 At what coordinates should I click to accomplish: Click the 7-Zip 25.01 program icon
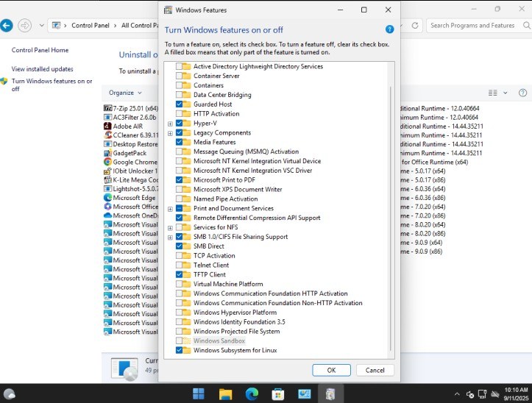(x=107, y=108)
